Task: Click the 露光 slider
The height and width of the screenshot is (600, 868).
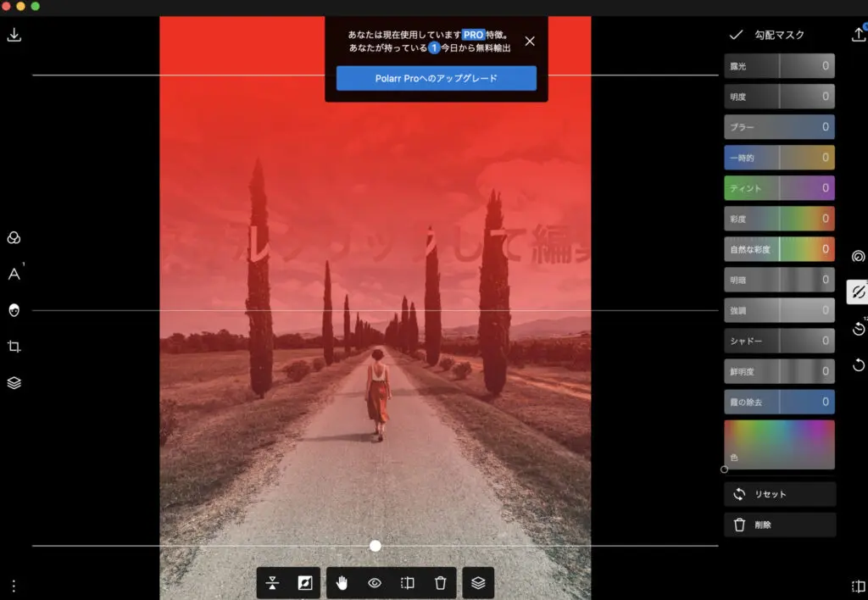Action: tap(780, 66)
